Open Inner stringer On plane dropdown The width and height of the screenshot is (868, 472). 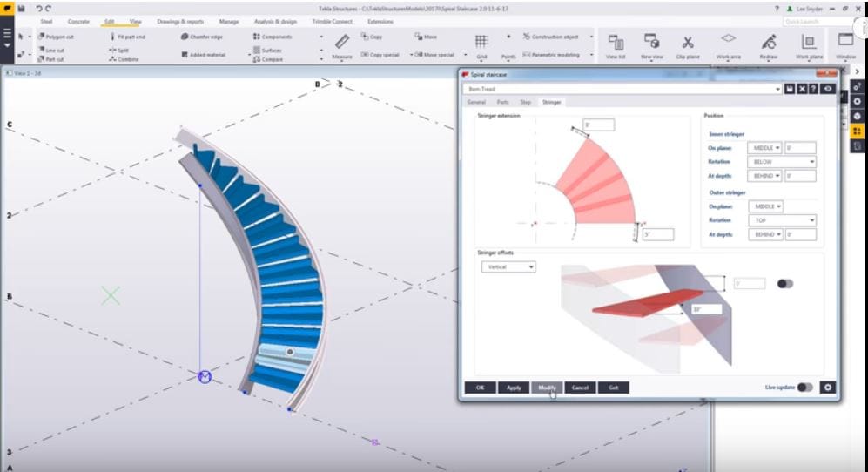[x=764, y=148]
